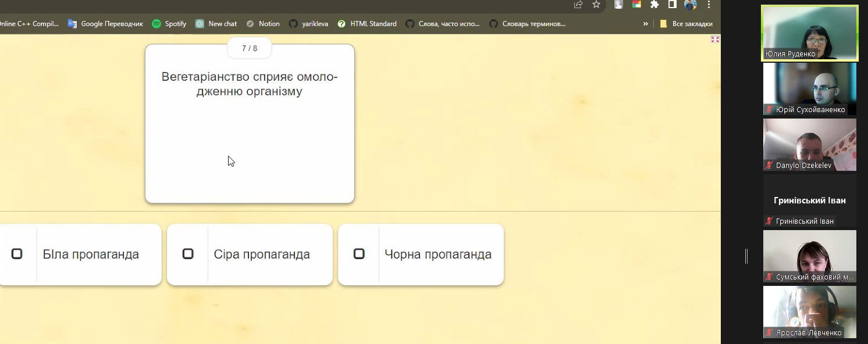Click the GitHub icon beside yarikleva
This screenshot has width=868, height=344.
click(x=294, y=24)
